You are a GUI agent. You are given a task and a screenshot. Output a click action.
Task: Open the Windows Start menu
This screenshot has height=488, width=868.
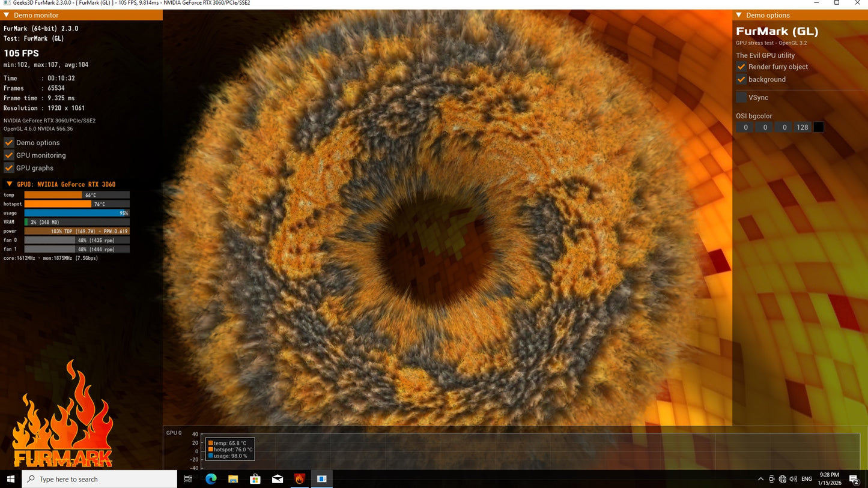[x=10, y=479]
